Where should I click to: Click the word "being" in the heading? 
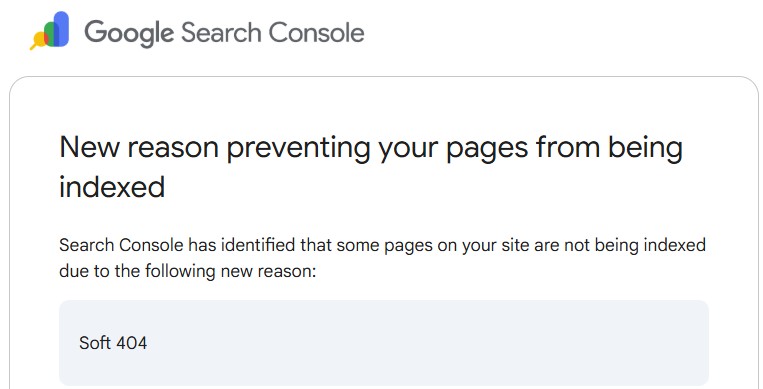pos(645,148)
